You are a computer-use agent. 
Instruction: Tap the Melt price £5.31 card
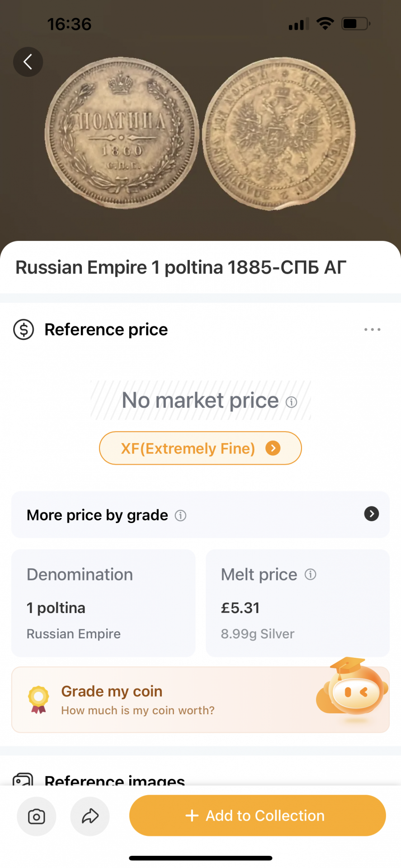(297, 603)
